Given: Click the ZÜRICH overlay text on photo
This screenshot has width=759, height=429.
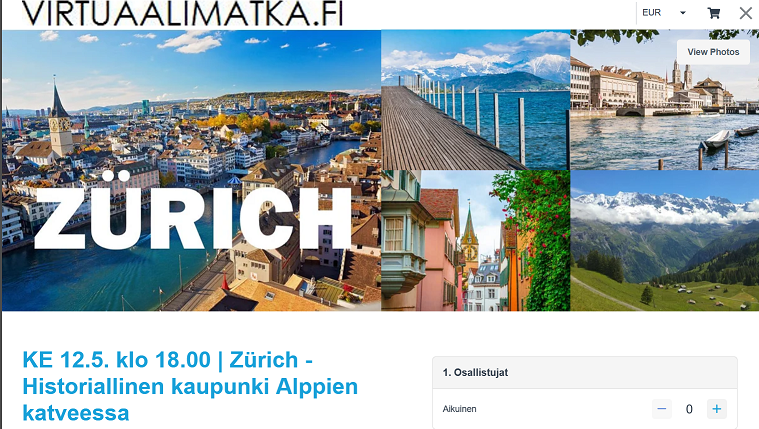Looking at the screenshot, I should [x=193, y=211].
